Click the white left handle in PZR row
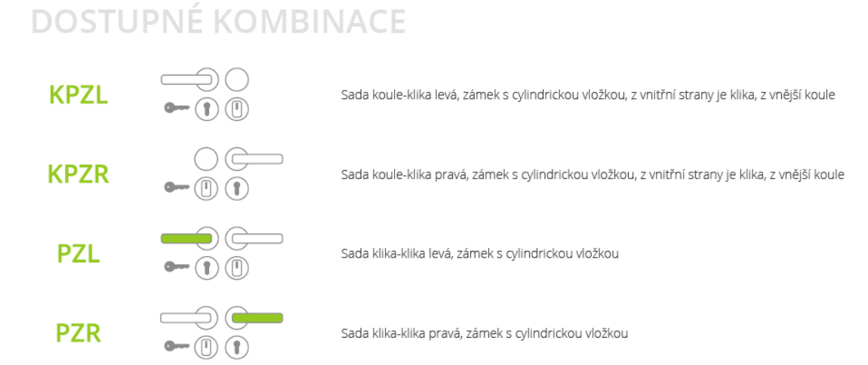The height and width of the screenshot is (365, 868). tap(189, 318)
